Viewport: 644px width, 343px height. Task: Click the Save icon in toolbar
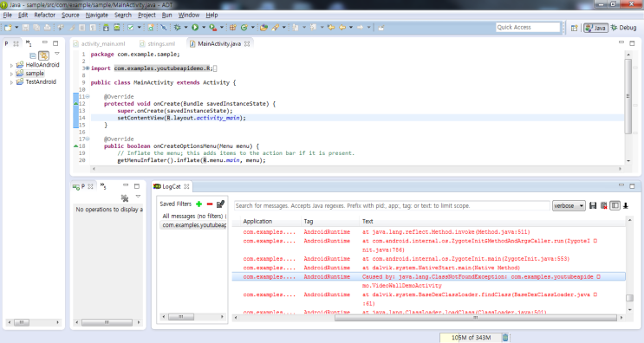(x=25, y=28)
